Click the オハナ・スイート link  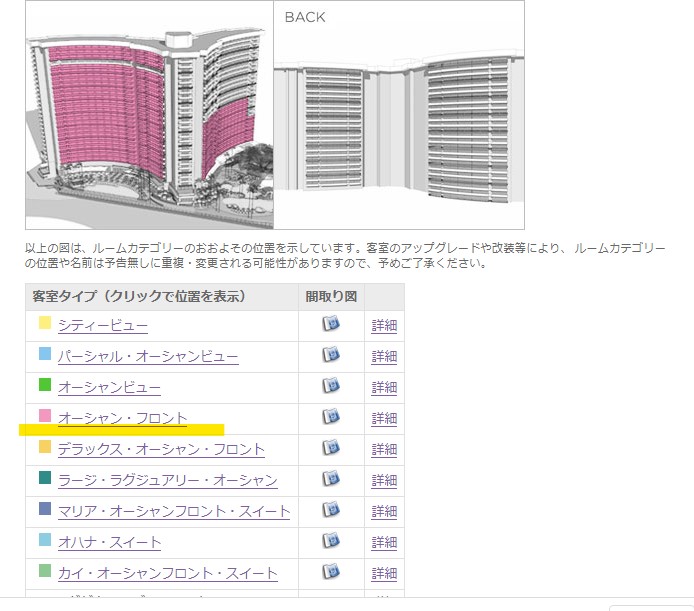click(109, 543)
